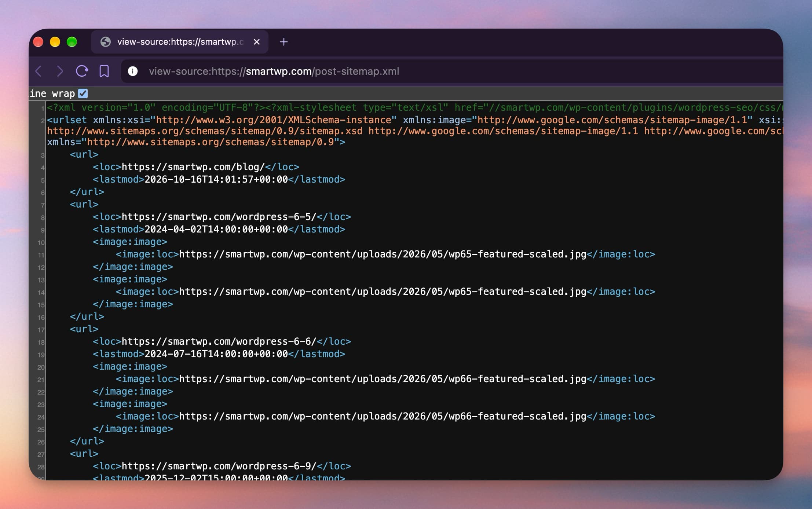Click the red close window button
This screenshot has height=509, width=812.
pyautogui.click(x=38, y=42)
